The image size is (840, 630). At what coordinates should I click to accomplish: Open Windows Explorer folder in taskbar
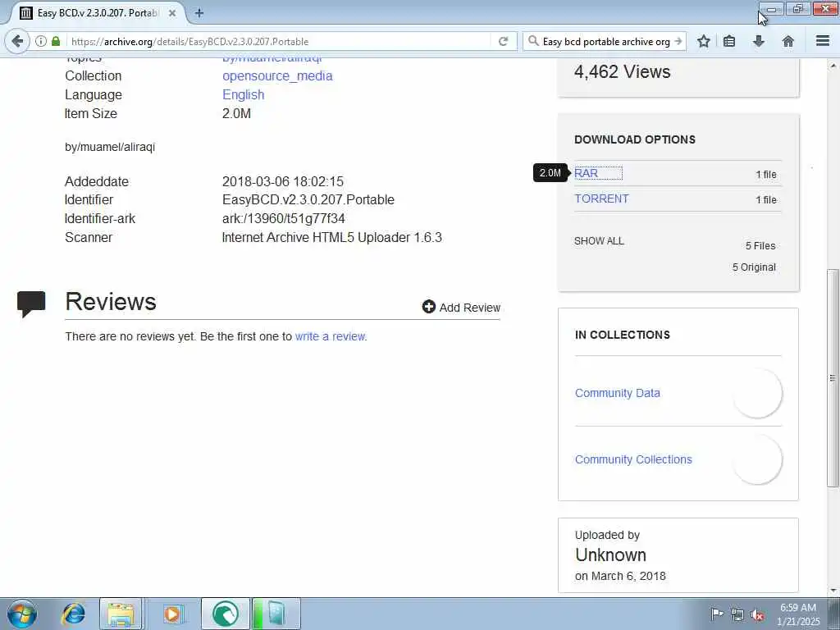tap(121, 614)
